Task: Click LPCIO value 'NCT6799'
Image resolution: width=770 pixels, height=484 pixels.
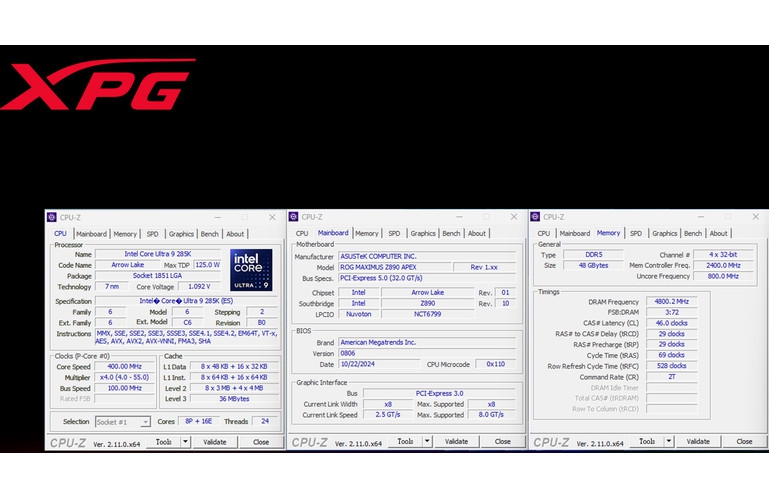Action: [x=427, y=314]
